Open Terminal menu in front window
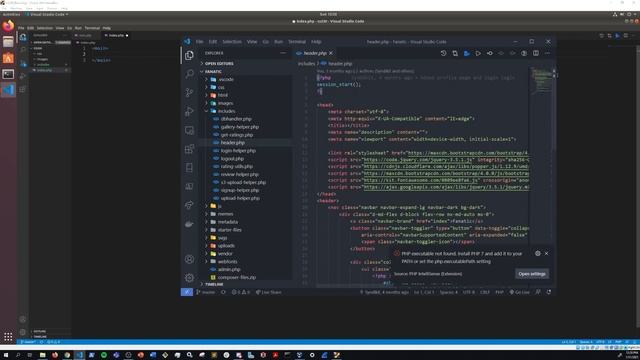 click(297, 42)
